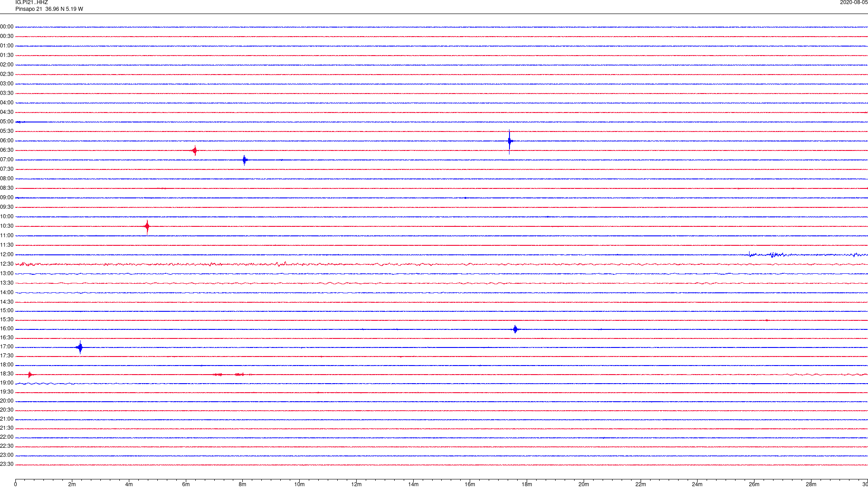
Task: Click the blue event spike on 07:00 trace
Action: coord(245,160)
